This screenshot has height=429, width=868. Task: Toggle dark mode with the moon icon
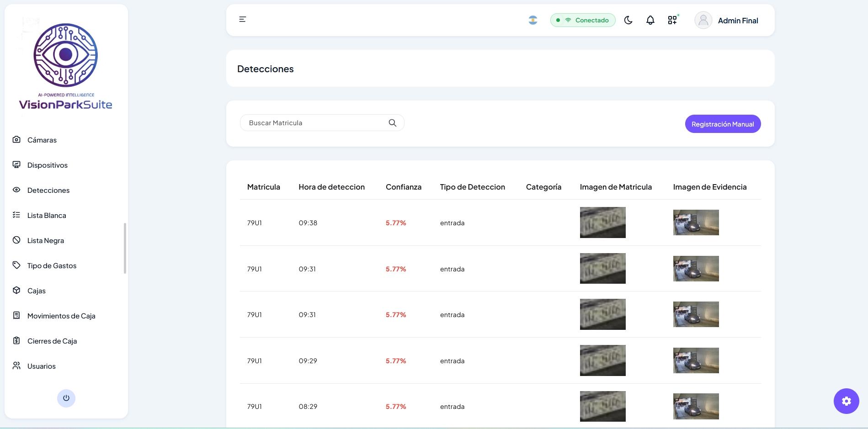[x=628, y=20]
